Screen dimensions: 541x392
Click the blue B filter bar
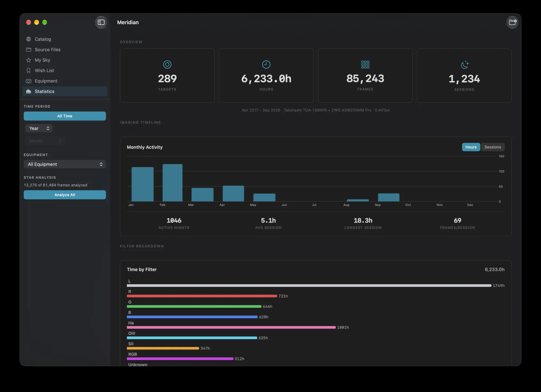(192, 317)
